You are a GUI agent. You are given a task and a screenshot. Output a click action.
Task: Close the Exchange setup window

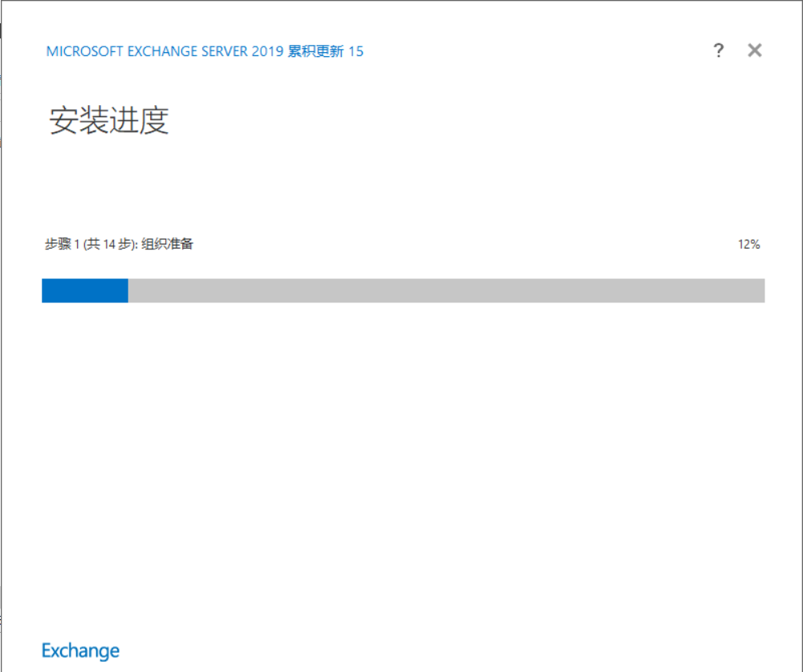755,51
